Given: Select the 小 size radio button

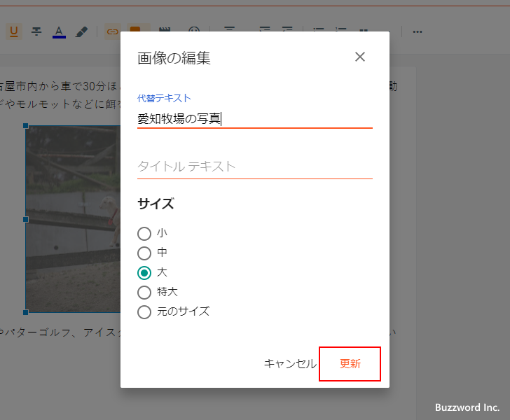Looking at the screenshot, I should [144, 233].
